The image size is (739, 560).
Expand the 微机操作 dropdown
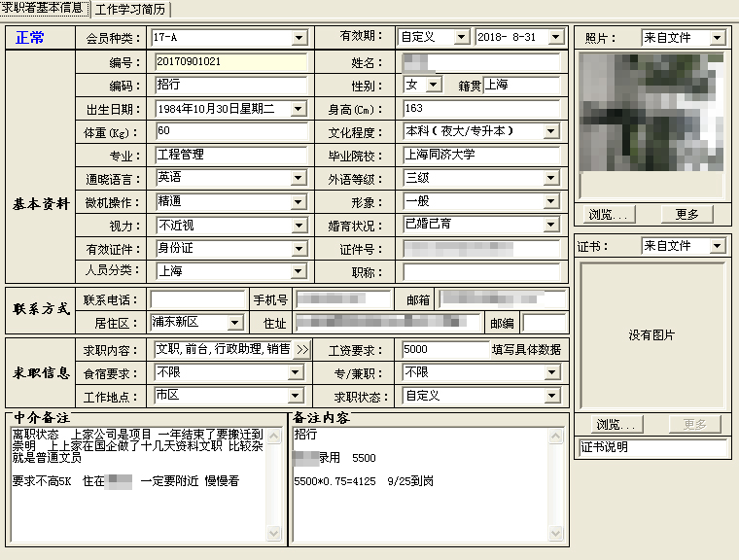pyautogui.click(x=298, y=202)
